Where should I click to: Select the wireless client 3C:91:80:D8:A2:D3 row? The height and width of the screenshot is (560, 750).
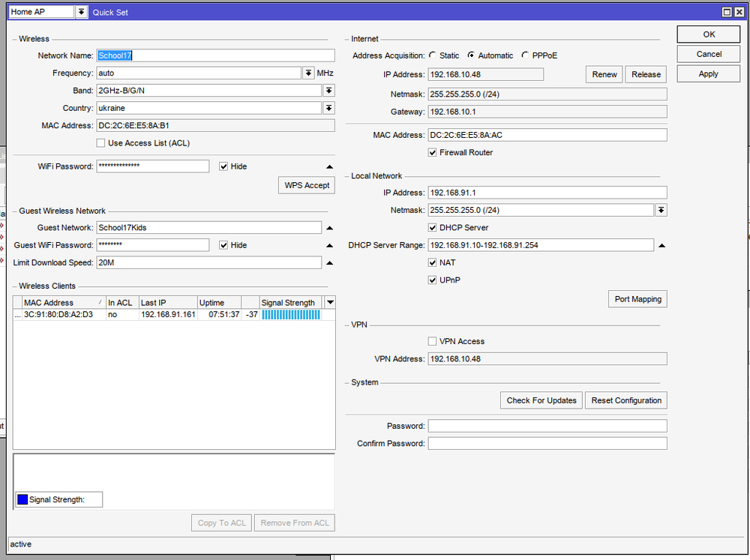pos(58,315)
